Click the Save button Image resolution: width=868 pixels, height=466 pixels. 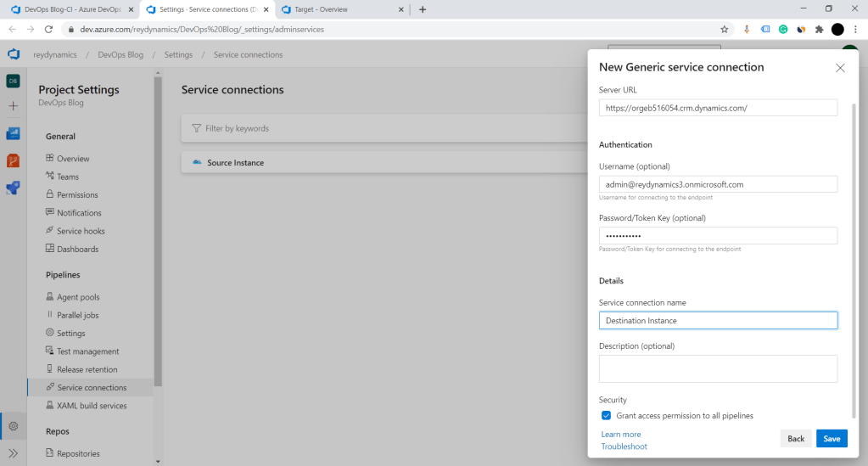(x=832, y=439)
